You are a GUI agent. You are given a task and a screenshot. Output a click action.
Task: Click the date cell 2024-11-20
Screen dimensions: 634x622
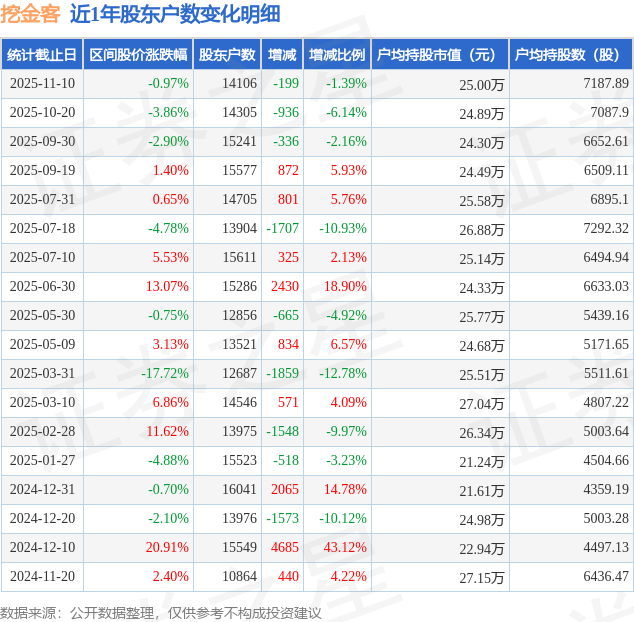click(x=42, y=576)
